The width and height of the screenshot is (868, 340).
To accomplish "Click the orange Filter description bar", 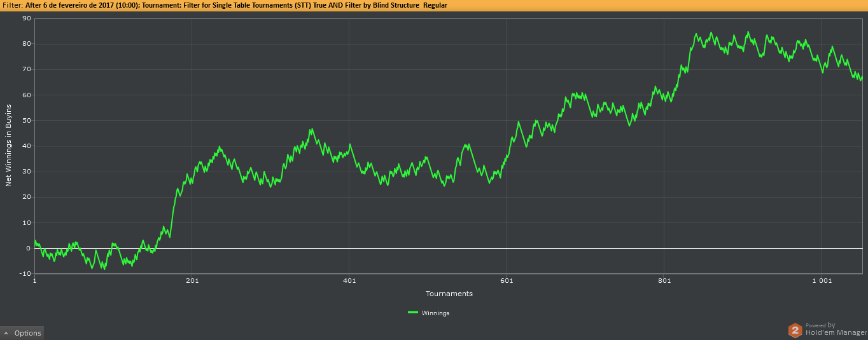I will (x=434, y=5).
